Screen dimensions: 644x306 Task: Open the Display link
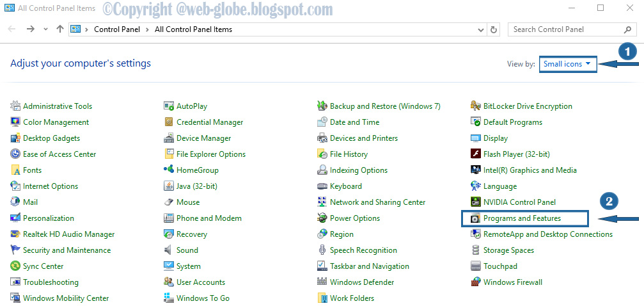(496, 138)
